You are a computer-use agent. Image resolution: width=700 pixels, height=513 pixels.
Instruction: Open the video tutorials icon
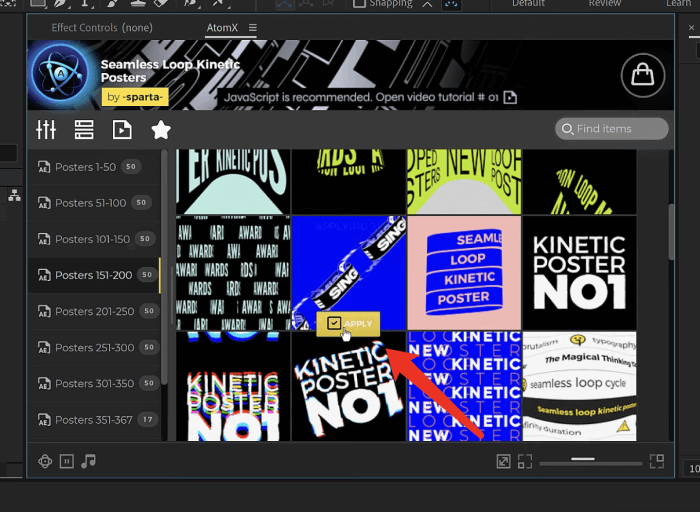(x=122, y=130)
